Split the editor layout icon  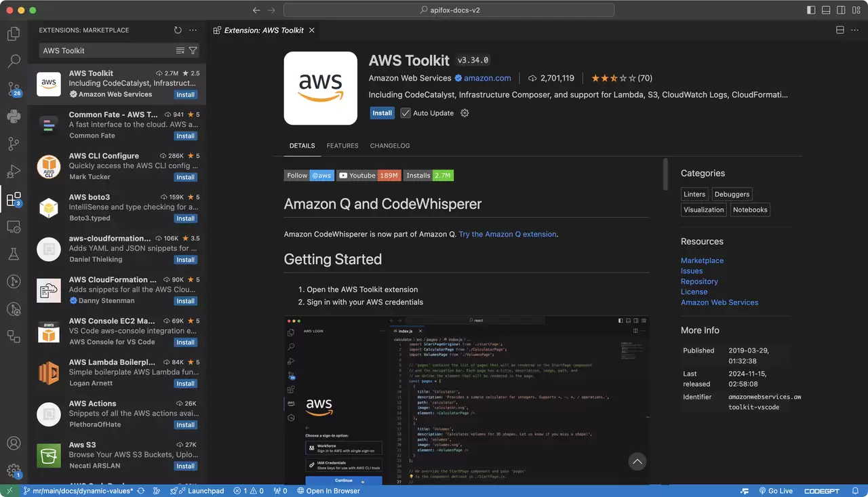coord(840,30)
